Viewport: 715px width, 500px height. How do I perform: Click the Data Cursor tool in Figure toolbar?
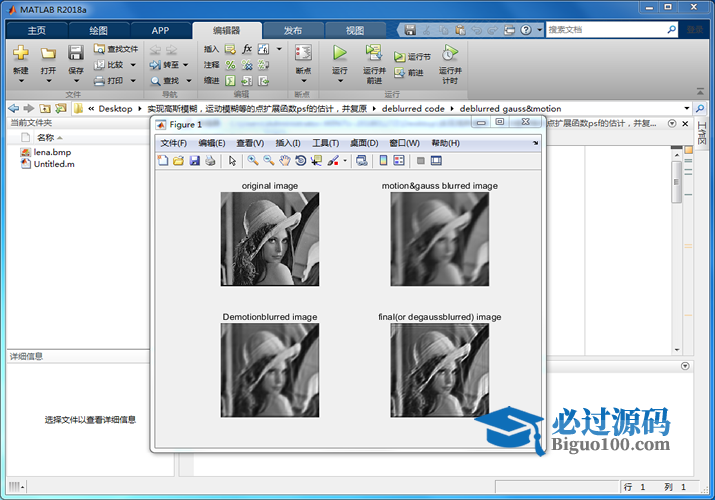click(x=316, y=160)
